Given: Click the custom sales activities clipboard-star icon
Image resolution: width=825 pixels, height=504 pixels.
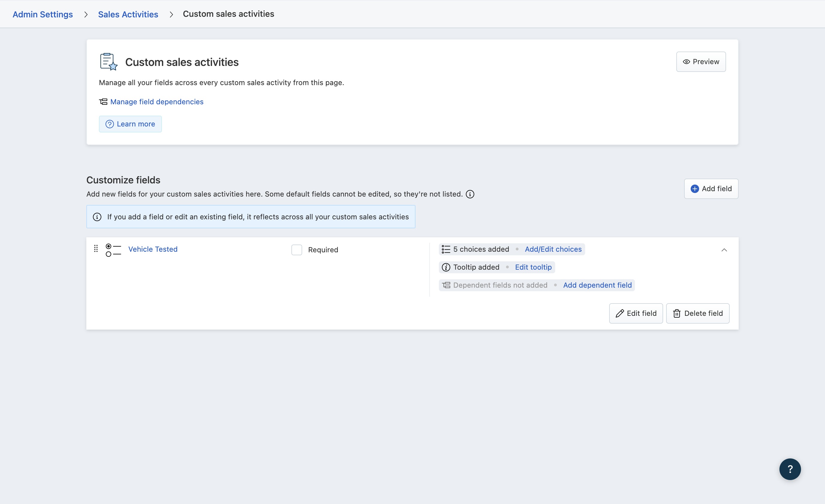Looking at the screenshot, I should click(x=109, y=62).
